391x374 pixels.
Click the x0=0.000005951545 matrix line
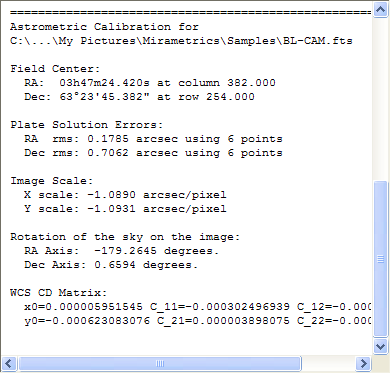coord(197,307)
